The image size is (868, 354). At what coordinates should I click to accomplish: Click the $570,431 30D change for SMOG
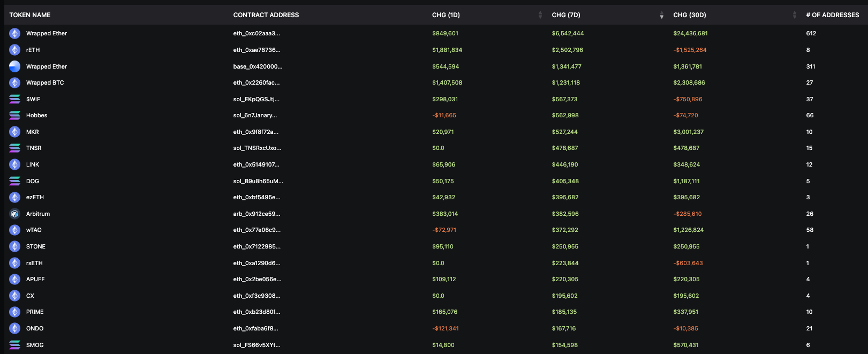tap(686, 345)
